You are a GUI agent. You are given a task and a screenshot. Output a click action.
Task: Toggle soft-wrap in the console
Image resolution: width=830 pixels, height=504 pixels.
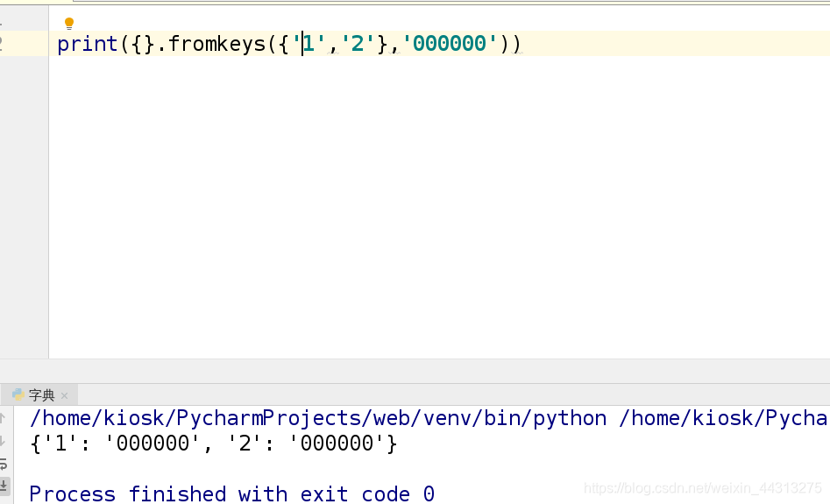[x=4, y=465]
